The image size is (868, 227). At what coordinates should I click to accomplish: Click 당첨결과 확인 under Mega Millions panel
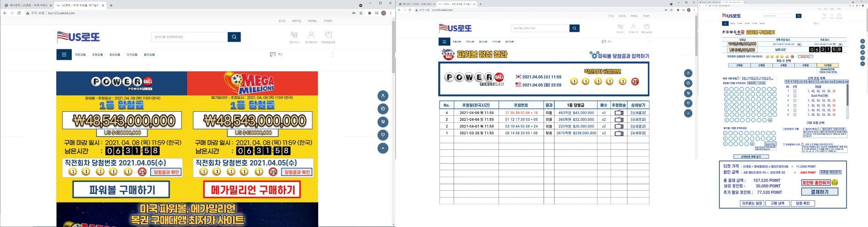[x=297, y=172]
